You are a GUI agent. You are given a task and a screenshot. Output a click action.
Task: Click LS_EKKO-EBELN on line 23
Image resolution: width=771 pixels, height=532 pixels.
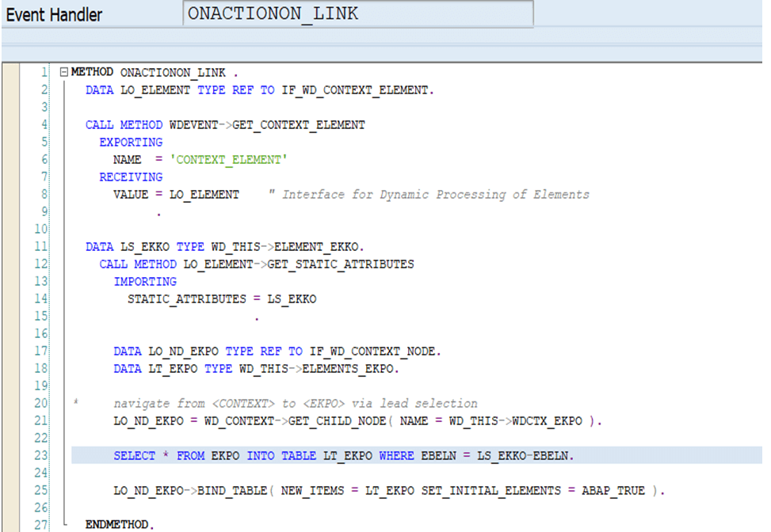click(523, 456)
